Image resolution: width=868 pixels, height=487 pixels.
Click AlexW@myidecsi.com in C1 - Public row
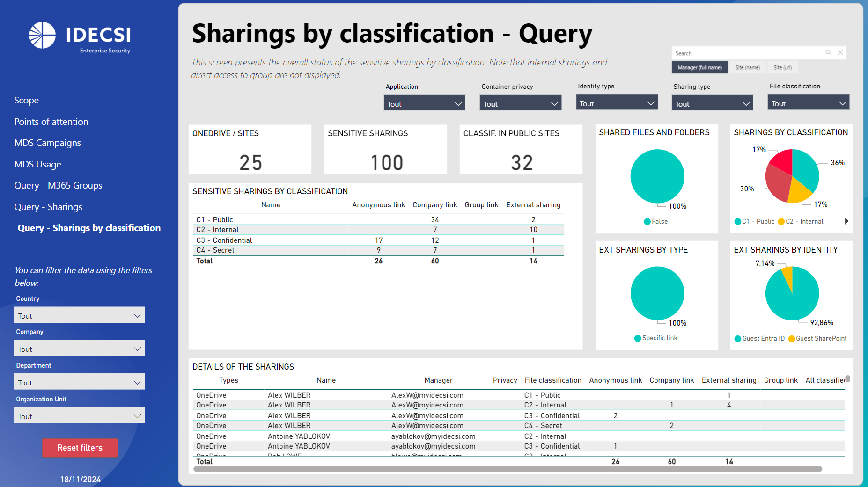427,395
